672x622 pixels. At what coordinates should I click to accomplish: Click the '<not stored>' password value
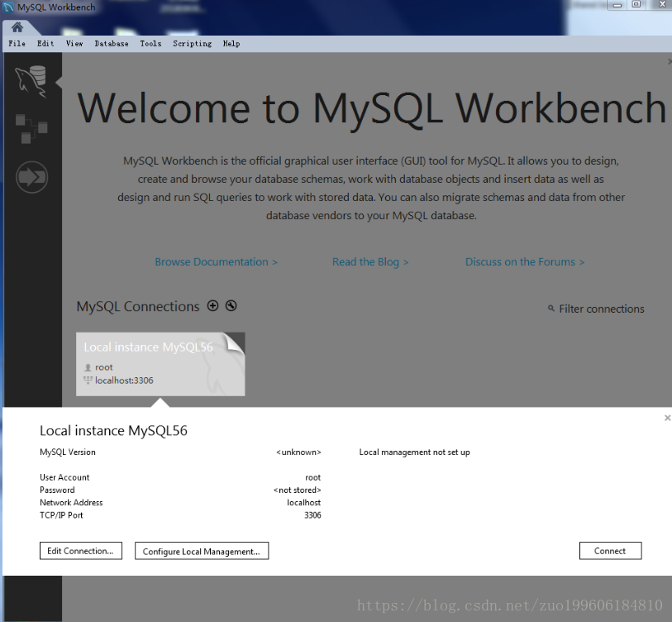[297, 490]
